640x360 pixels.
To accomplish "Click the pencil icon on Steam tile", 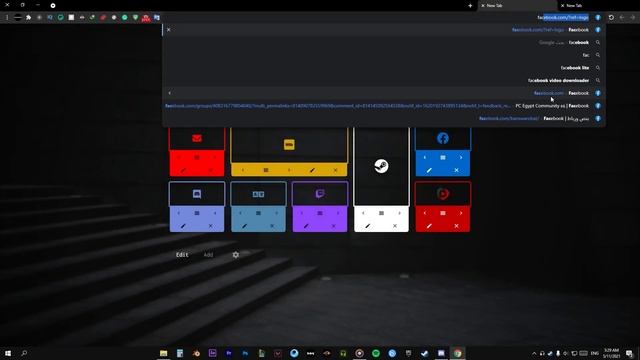I will tap(367, 226).
